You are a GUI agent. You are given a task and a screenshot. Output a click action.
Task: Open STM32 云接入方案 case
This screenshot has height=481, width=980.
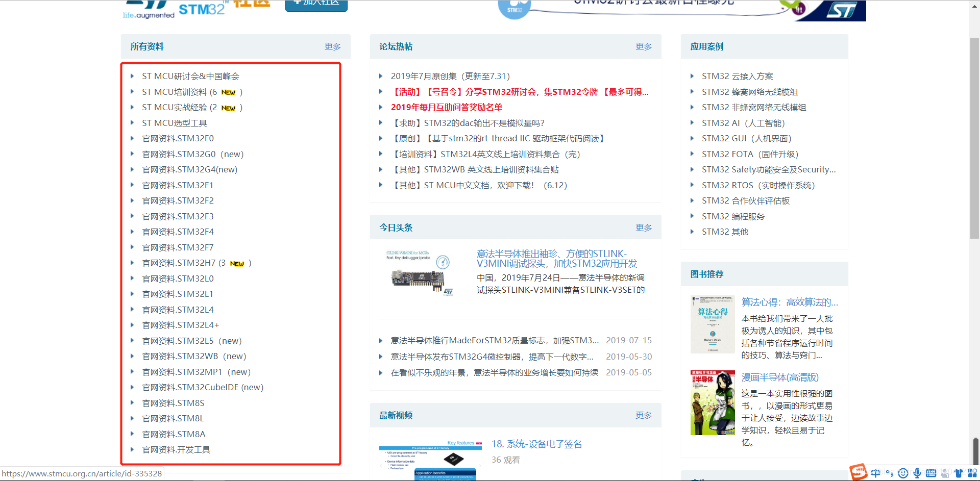(x=737, y=76)
